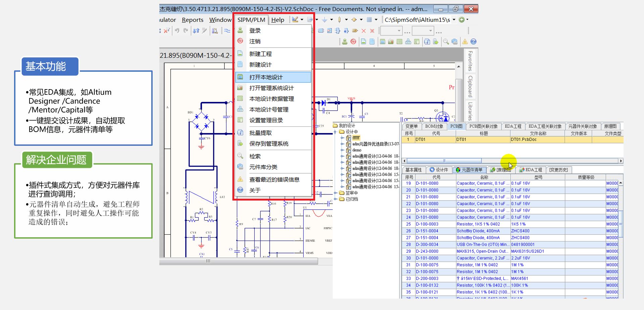The image size is (644, 310).
Task: Open the Help menu
Action: click(277, 20)
